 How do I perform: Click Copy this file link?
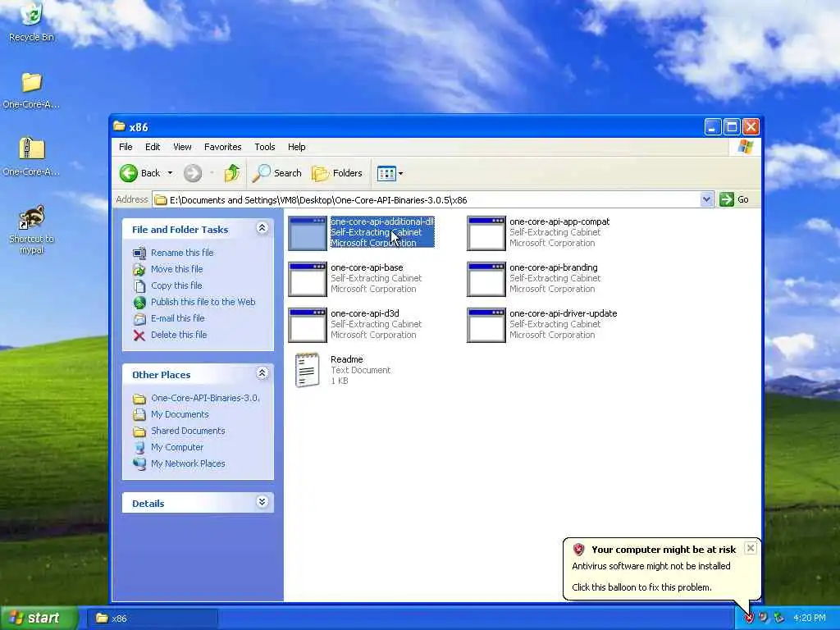coord(176,285)
